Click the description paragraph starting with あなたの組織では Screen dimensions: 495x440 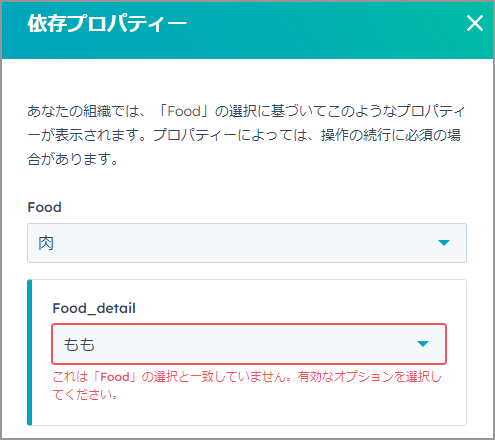246,135
